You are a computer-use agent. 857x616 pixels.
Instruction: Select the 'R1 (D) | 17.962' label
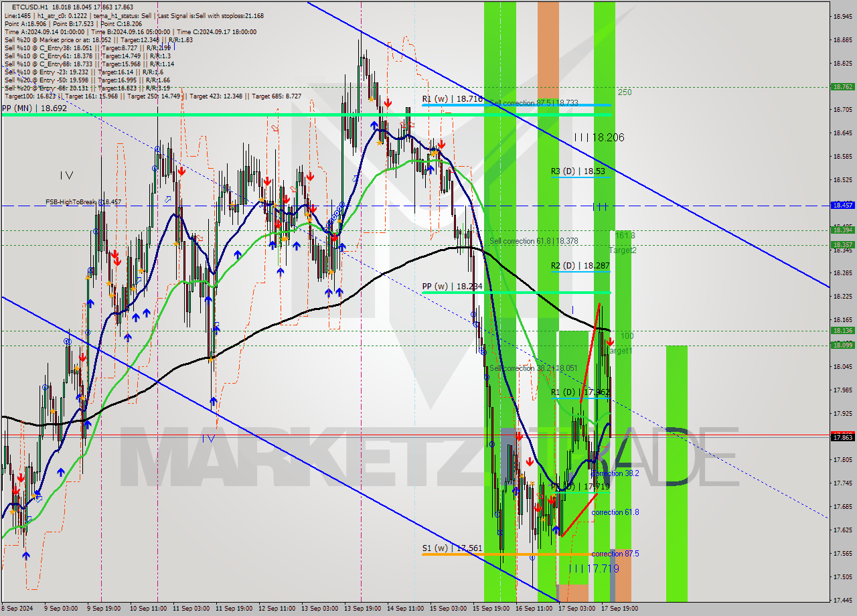[580, 392]
